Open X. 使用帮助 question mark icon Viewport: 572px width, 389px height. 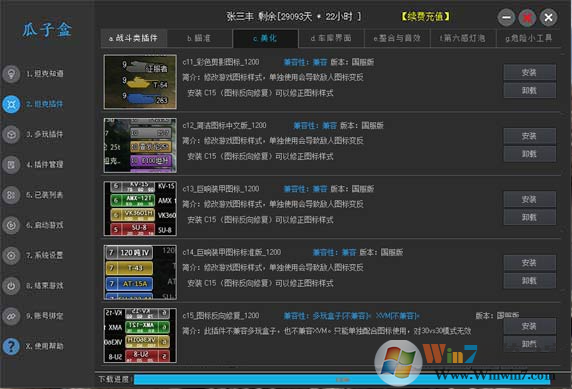point(11,346)
